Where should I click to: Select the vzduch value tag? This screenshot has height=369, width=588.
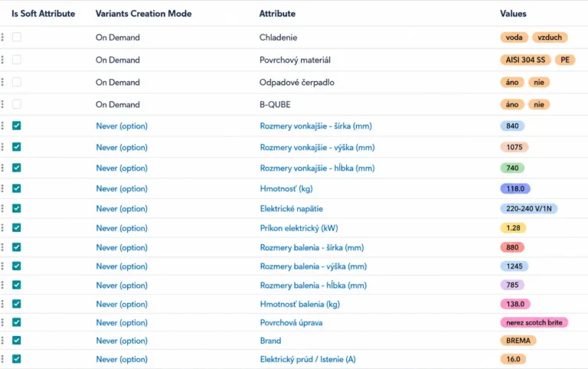550,37
